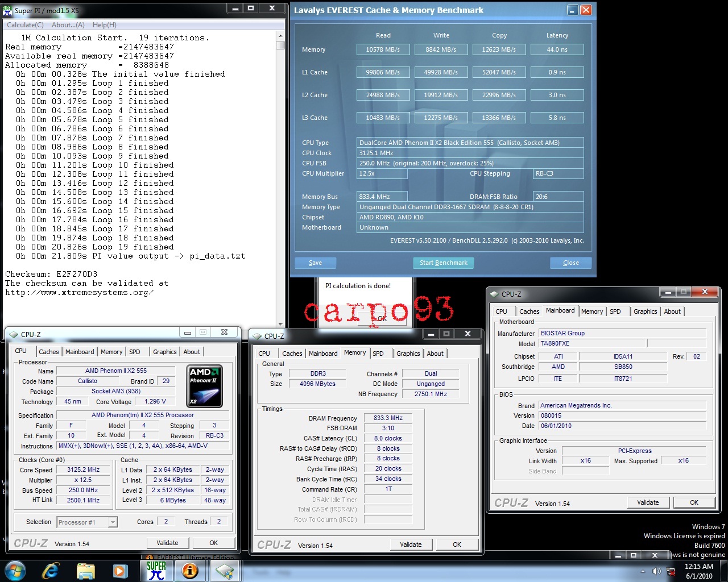Click Manufacturer field BIOSTAR Group
Viewport: 728px width, 582px height.
[622, 333]
